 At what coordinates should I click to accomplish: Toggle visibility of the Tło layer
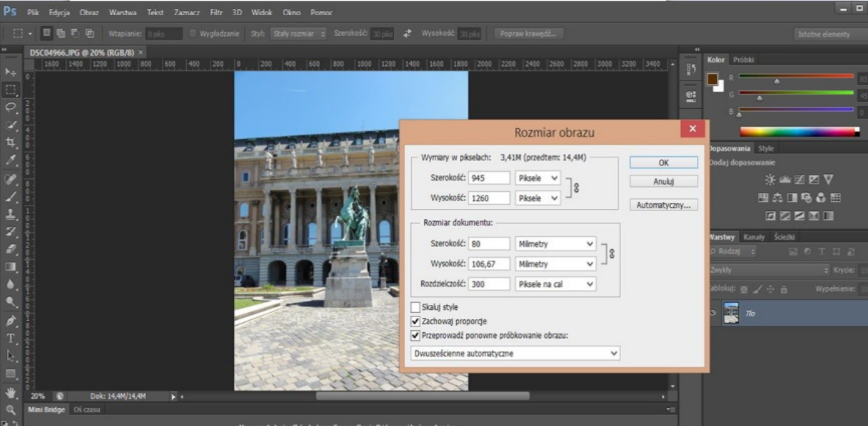pos(713,313)
